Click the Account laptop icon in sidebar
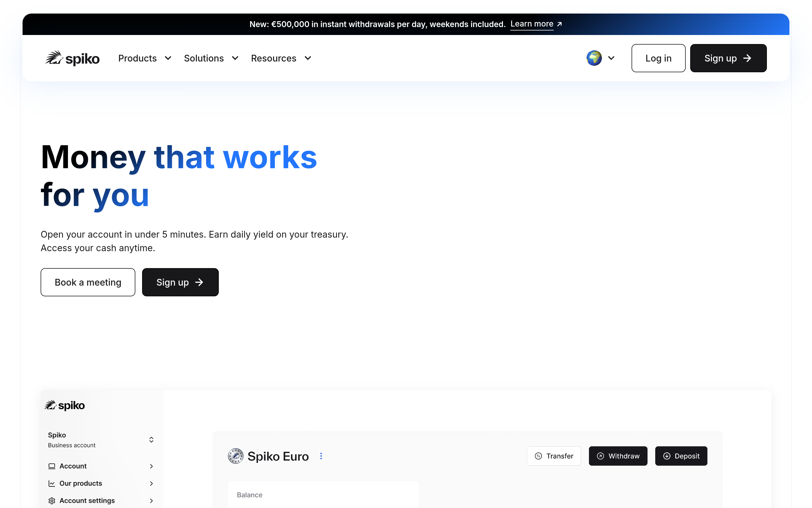The image size is (812, 508). pos(52,466)
